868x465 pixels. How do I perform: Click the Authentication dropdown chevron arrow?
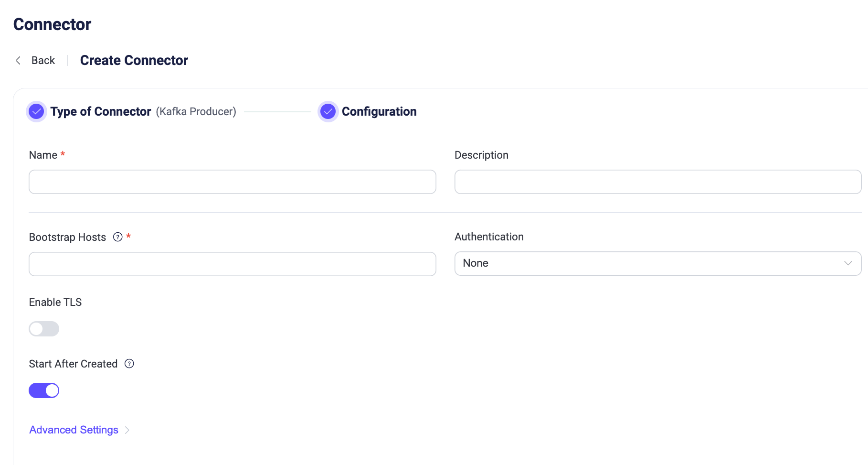click(x=847, y=263)
